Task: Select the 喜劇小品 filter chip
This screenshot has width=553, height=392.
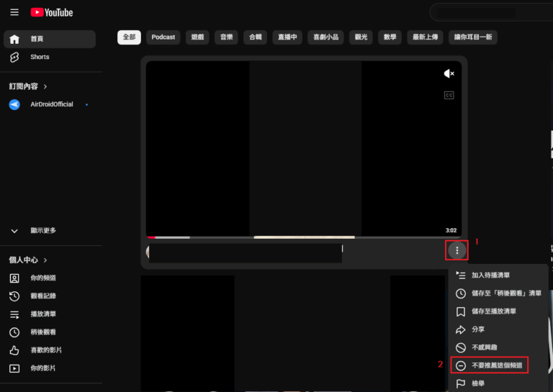Action: click(326, 37)
